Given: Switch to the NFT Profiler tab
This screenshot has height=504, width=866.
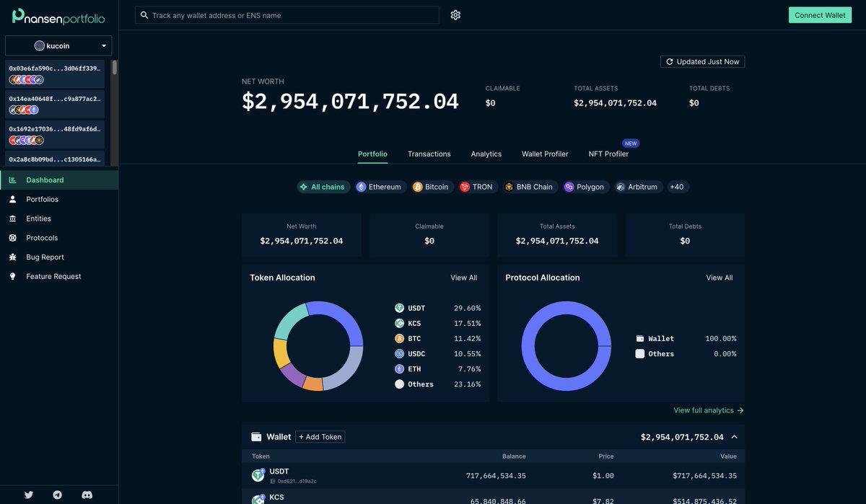Looking at the screenshot, I should point(608,154).
